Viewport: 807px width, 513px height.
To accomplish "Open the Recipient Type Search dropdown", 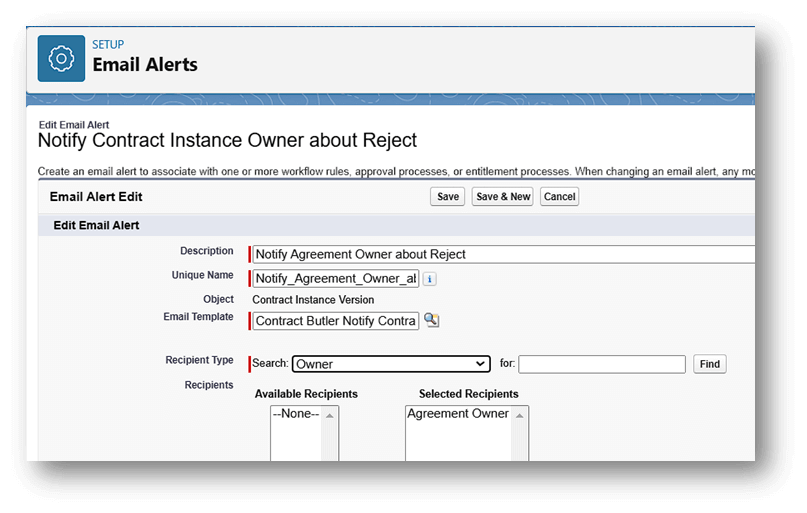I will pyautogui.click(x=391, y=364).
